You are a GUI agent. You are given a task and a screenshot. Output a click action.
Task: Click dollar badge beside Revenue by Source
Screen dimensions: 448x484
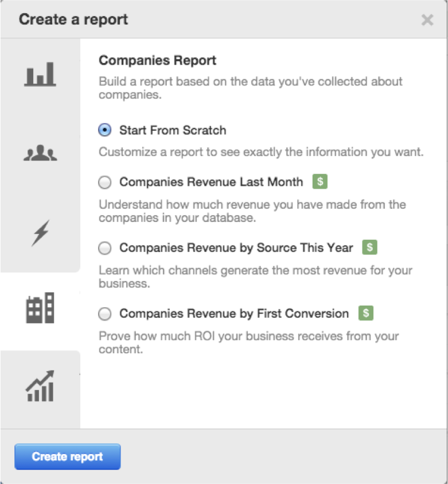pyautogui.click(x=370, y=248)
